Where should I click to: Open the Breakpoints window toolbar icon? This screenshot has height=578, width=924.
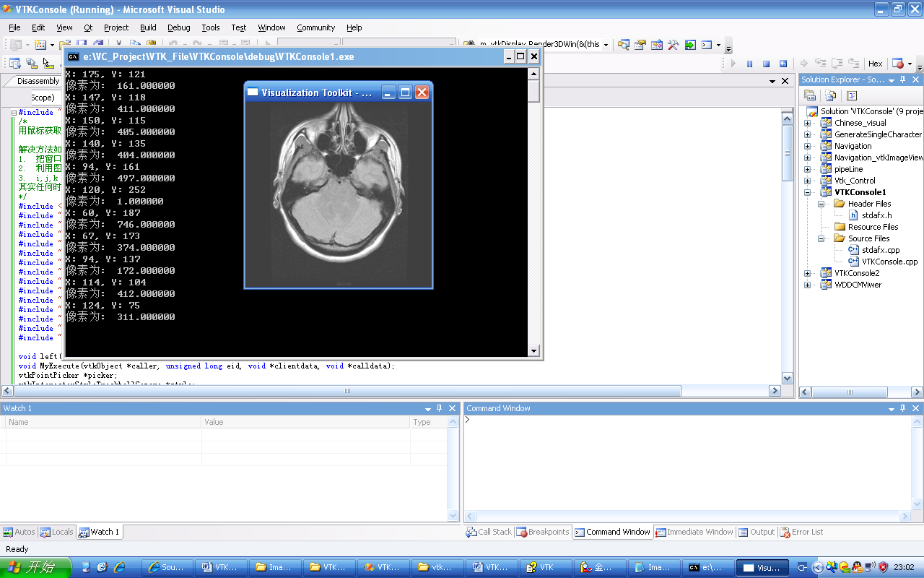coord(897,64)
